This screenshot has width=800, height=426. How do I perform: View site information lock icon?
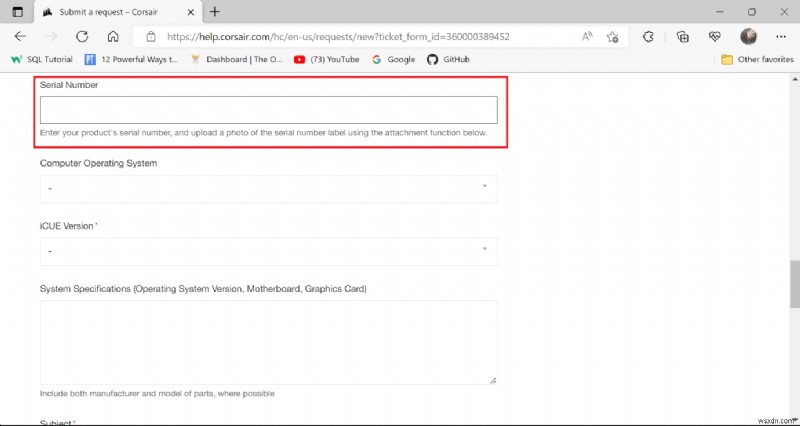tap(151, 37)
